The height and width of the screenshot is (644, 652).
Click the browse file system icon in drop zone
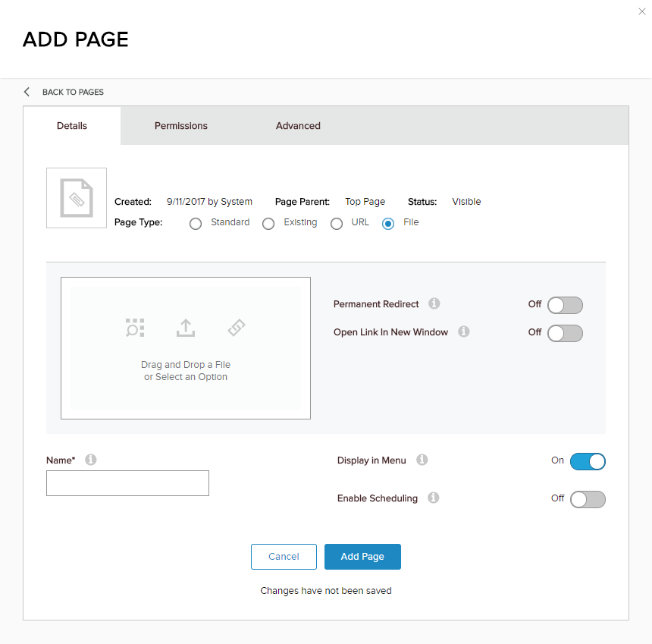135,328
